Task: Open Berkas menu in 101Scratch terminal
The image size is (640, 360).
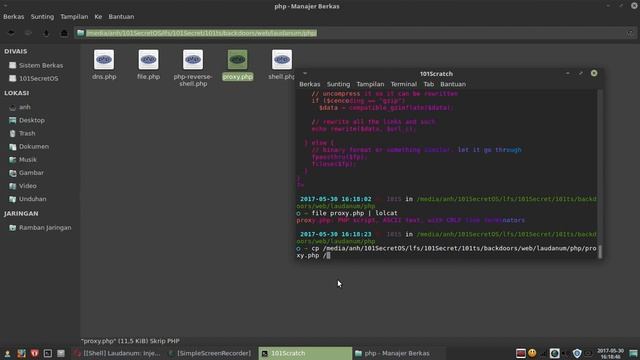Action: coord(310,84)
